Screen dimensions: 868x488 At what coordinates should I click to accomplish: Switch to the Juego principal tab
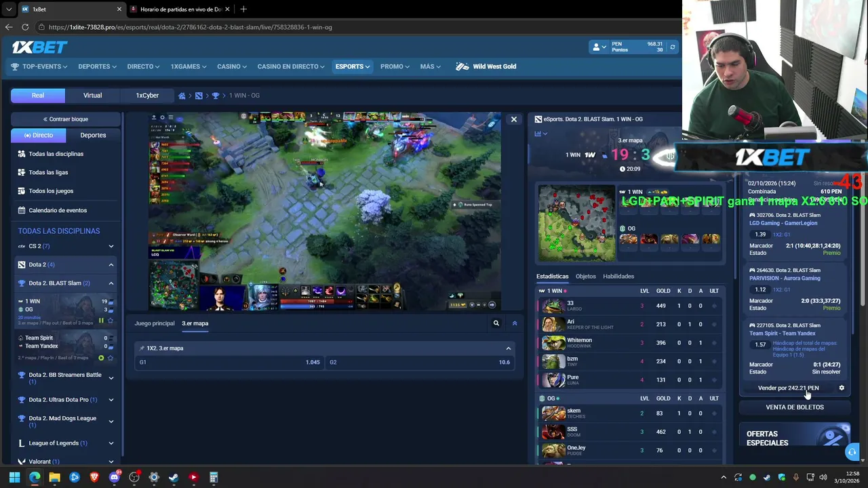(155, 323)
